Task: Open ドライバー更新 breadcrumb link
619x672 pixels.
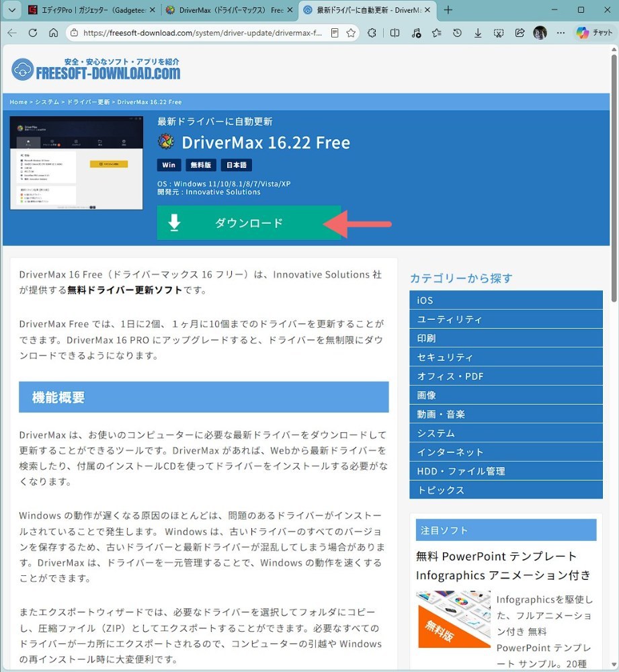Action: pos(88,102)
